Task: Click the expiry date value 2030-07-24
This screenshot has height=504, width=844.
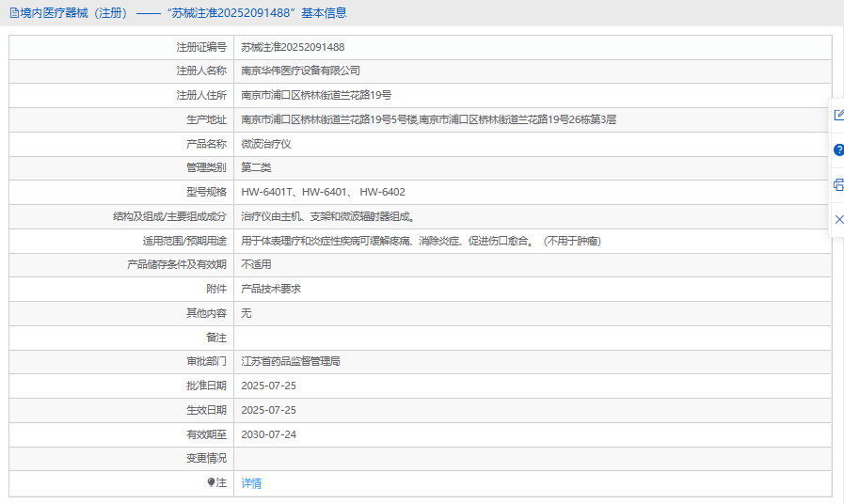Action: coord(268,434)
